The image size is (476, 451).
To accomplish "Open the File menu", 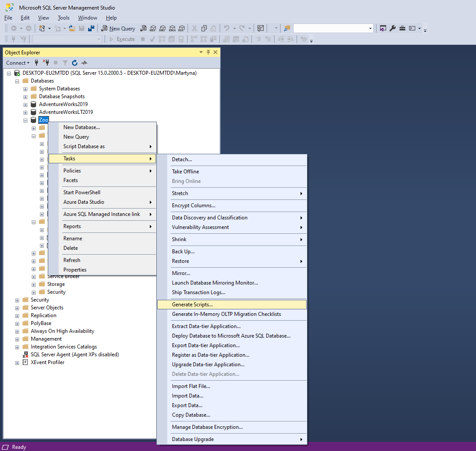I will tap(8, 18).
